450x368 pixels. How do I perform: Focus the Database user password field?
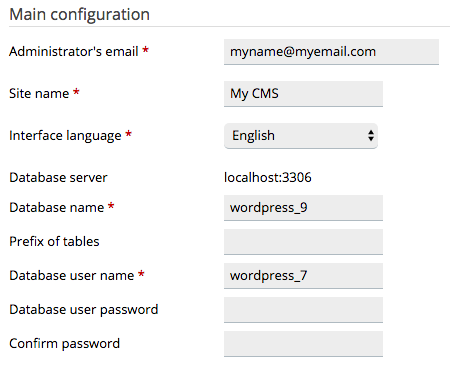303,310
